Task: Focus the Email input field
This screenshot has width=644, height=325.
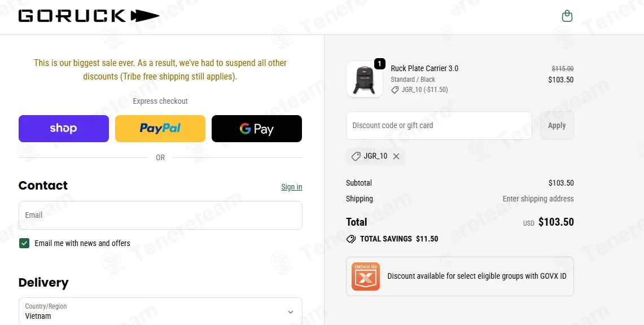Action: click(160, 215)
